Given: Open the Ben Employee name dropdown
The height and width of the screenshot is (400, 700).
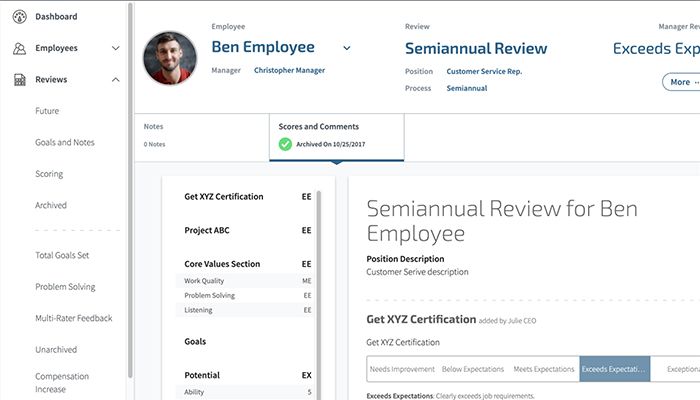Looking at the screenshot, I should (347, 47).
